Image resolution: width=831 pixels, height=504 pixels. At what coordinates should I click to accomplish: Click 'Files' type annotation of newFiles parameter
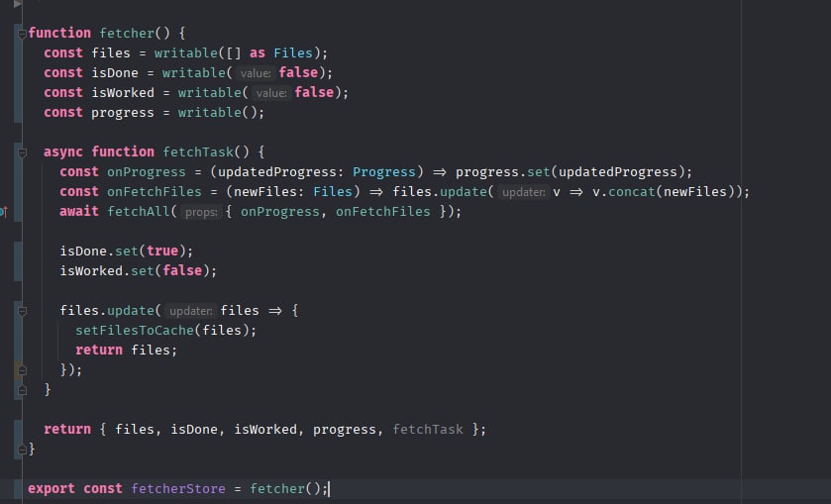click(333, 192)
